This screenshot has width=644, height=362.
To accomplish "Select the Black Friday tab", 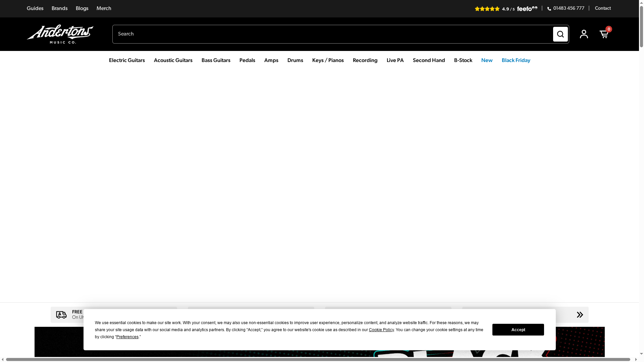I will (516, 61).
